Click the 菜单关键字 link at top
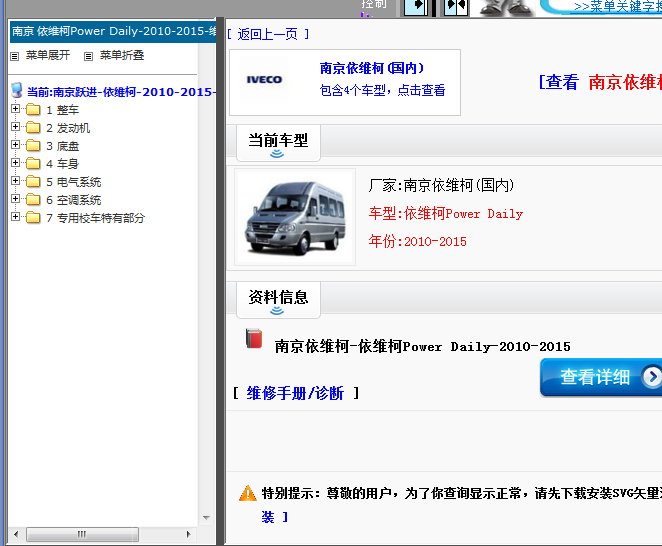662x546 pixels. pos(618,6)
